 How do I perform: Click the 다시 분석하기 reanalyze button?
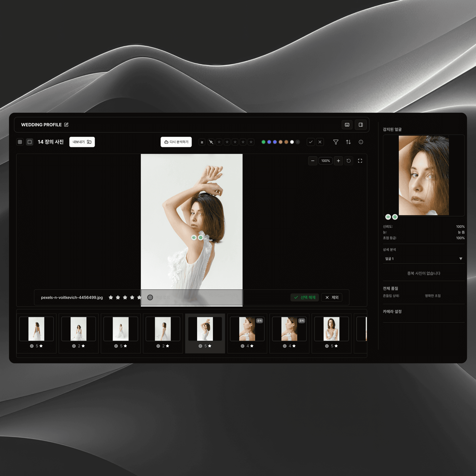point(176,142)
